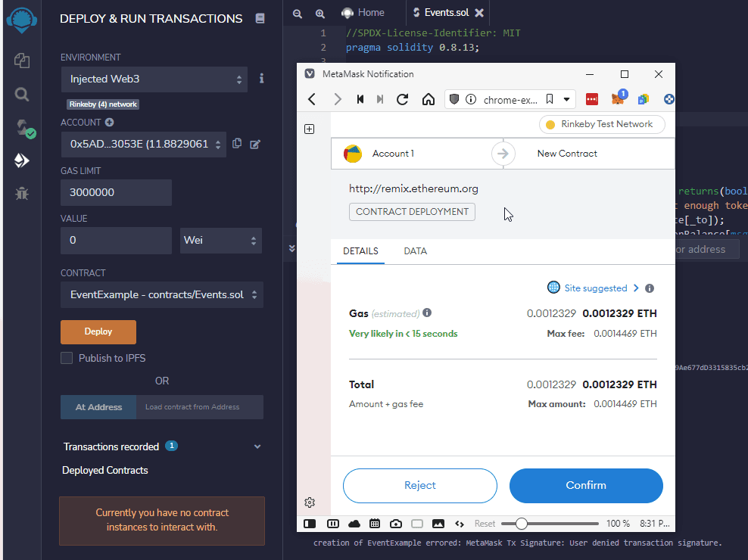The width and height of the screenshot is (748, 560).
Task: Reload the MetaMask notification page
Action: pos(403,99)
